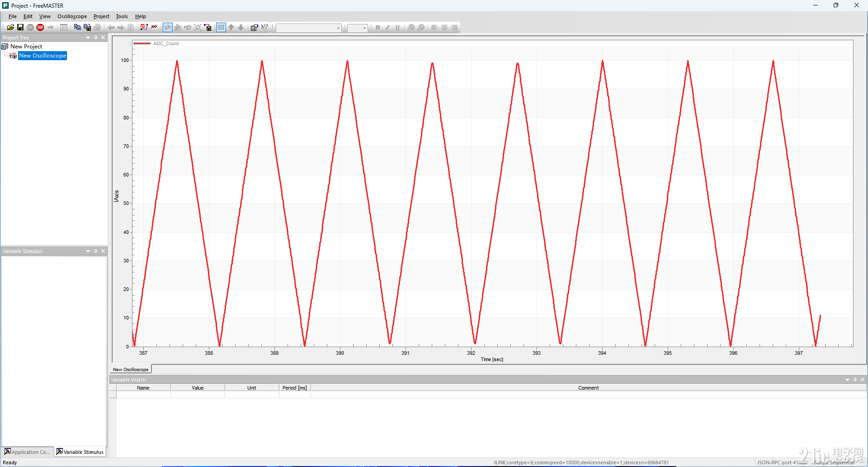Click the Print icon
868x467 pixels.
[x=97, y=28]
